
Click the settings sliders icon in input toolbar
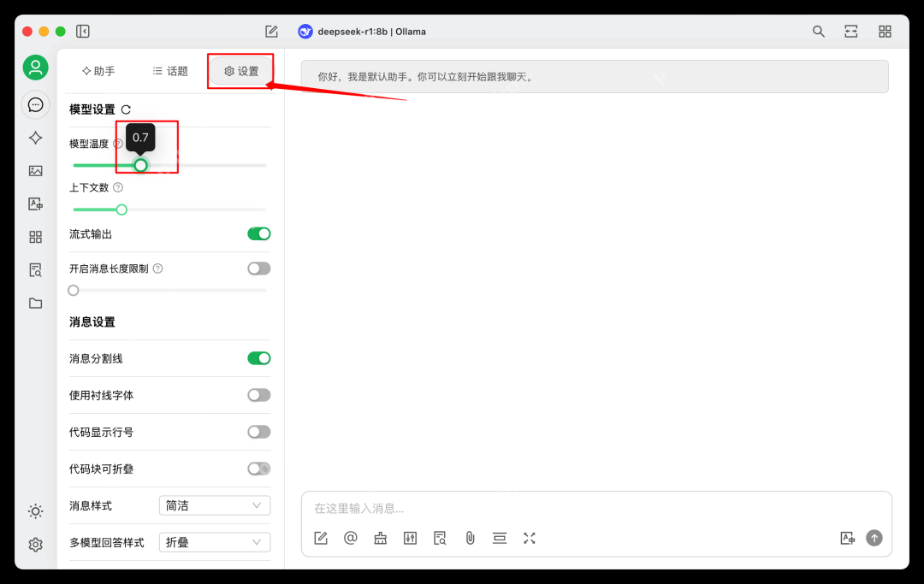point(410,538)
